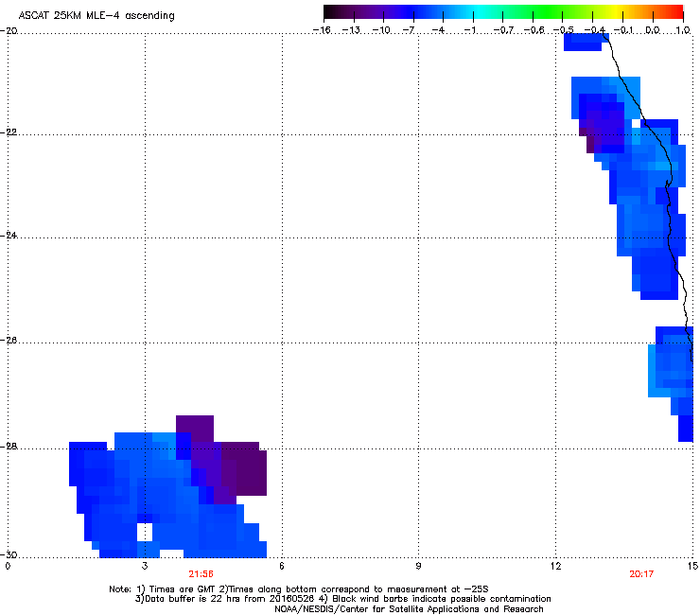Click the longitude label "9"
This screenshot has width=700, height=615.
(x=418, y=566)
